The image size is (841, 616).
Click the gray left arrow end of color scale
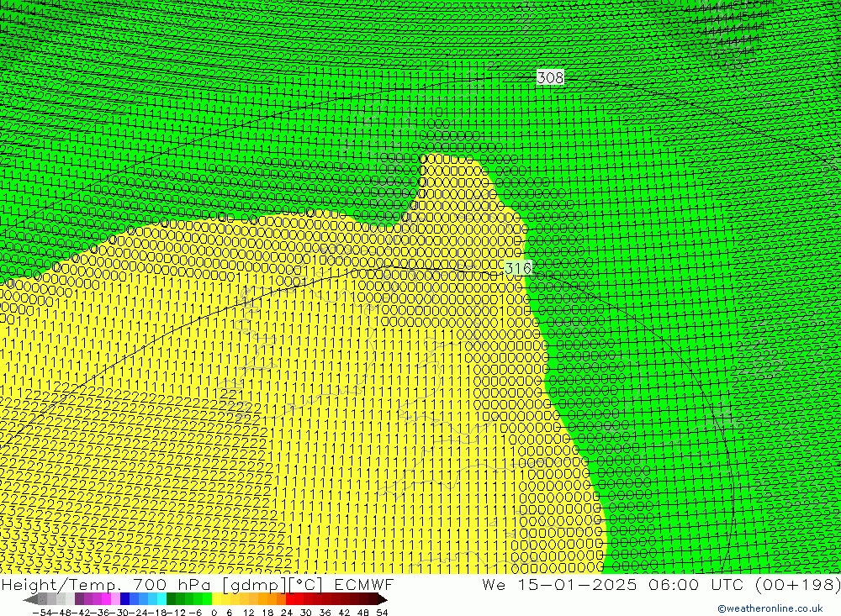coord(30,600)
